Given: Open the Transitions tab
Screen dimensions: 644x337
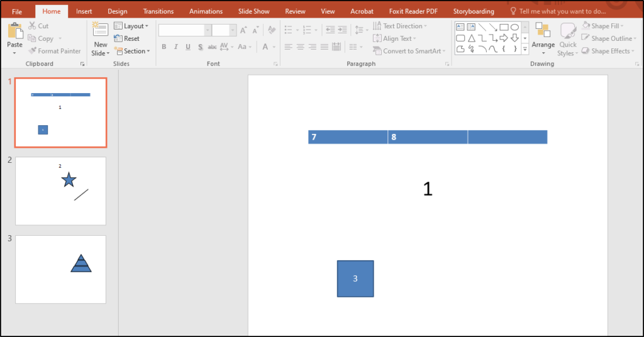Looking at the screenshot, I should (158, 11).
